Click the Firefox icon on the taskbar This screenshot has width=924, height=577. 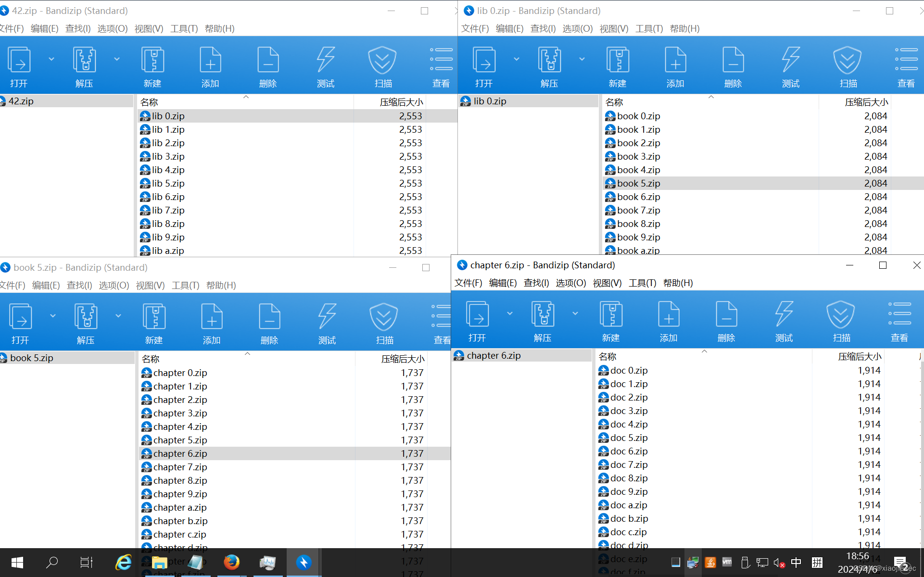point(231,562)
